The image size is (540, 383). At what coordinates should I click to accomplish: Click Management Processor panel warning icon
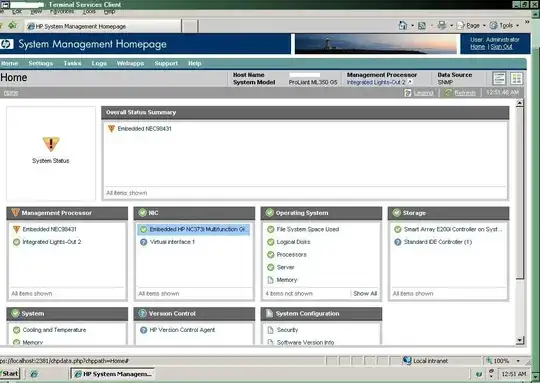point(15,213)
